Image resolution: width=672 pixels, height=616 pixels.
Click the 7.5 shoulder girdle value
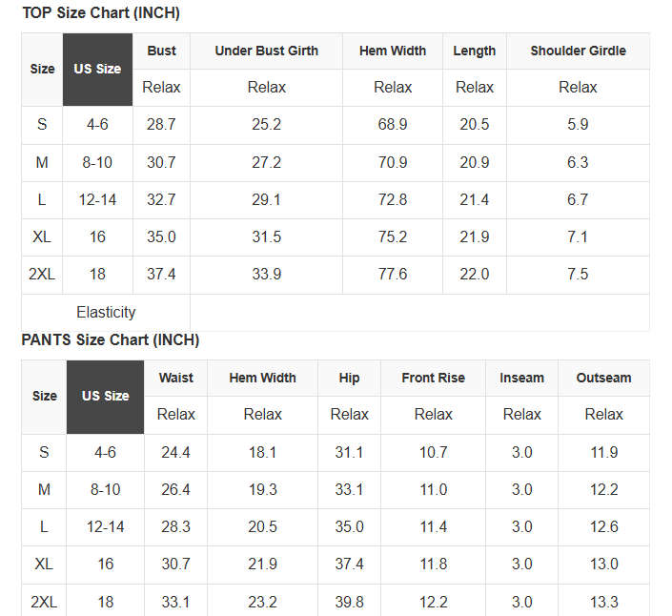tap(578, 275)
